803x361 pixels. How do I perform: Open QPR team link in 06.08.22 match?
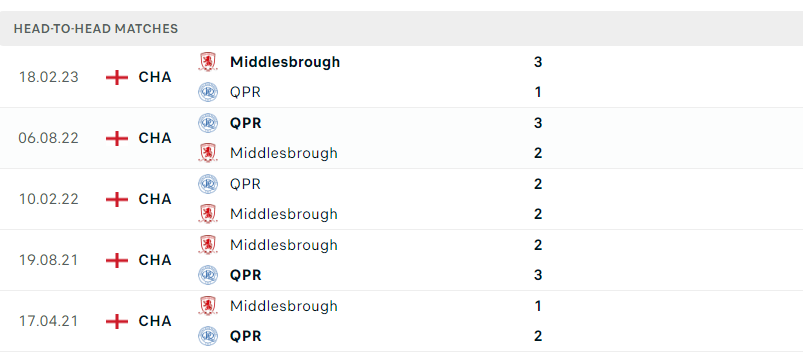tap(246, 123)
